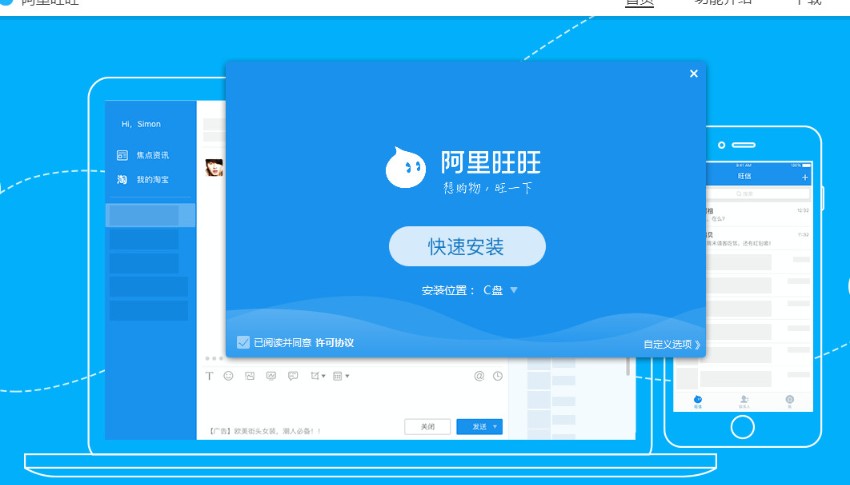The image size is (850, 485).
Task: Open the 安装位置 C盘 dropdown arrow
Action: (514, 290)
